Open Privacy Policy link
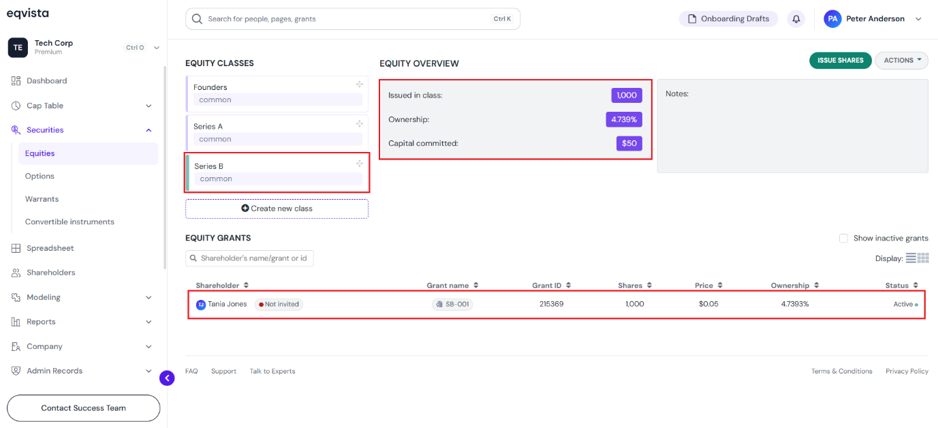Screen dimensions: 938x428 click(907, 372)
